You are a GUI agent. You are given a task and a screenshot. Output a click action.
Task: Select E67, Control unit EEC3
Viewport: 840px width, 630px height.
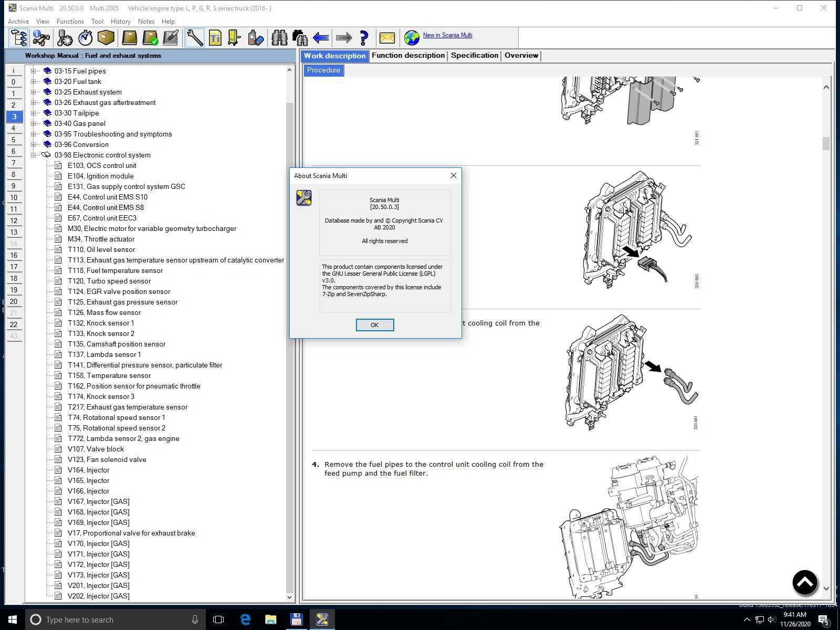click(x=102, y=218)
